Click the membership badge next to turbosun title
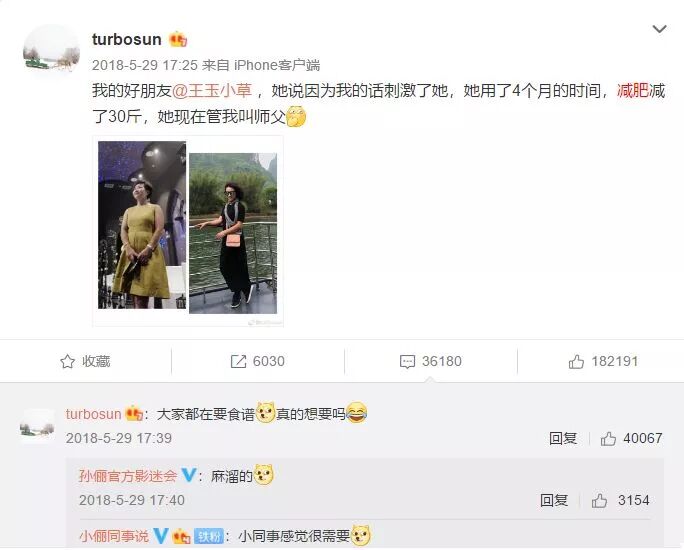This screenshot has height=550, width=684. click(178, 40)
